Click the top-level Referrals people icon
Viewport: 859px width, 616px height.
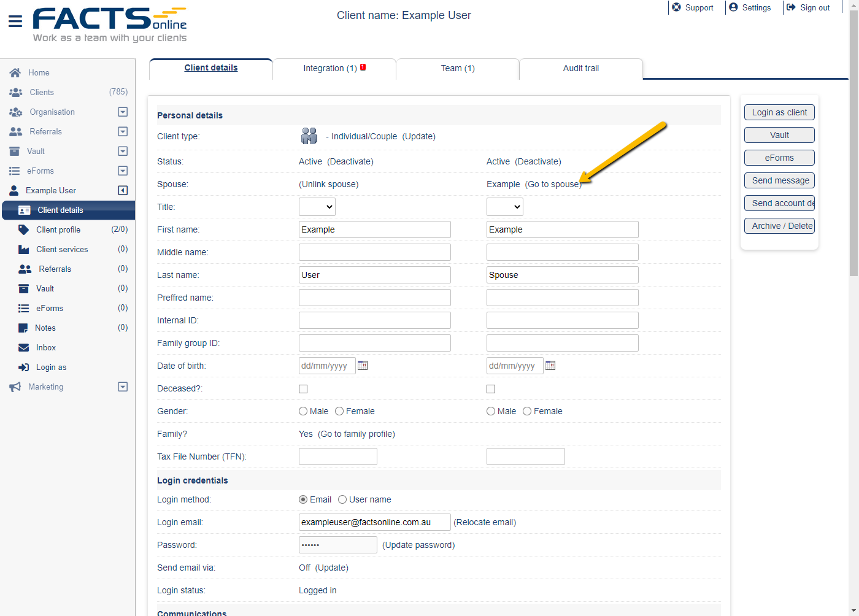click(15, 131)
